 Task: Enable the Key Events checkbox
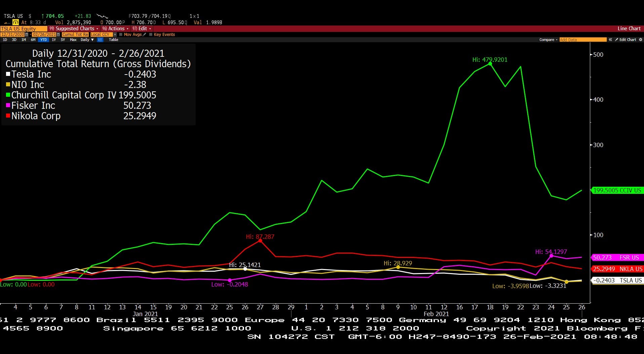point(151,35)
